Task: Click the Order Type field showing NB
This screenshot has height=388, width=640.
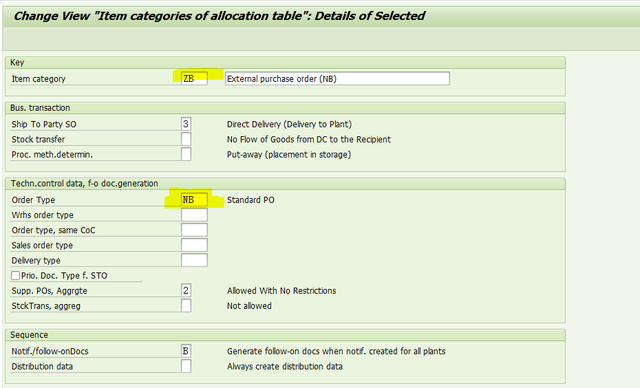Action: pos(194,200)
